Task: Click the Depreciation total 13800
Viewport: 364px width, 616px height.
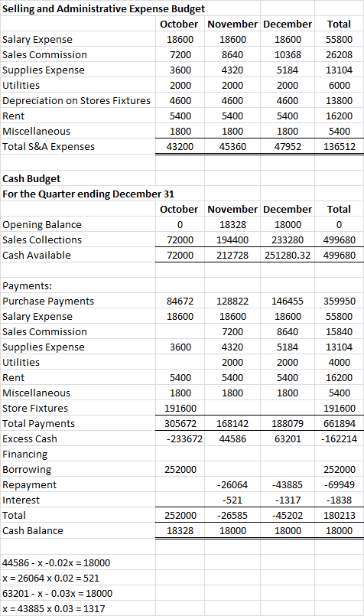Action: (339, 100)
